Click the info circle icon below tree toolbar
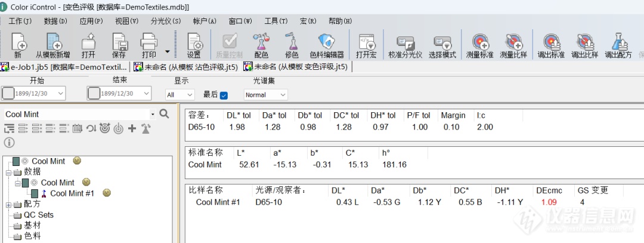Image resolution: width=644 pixels, height=243 pixels. pos(9,143)
